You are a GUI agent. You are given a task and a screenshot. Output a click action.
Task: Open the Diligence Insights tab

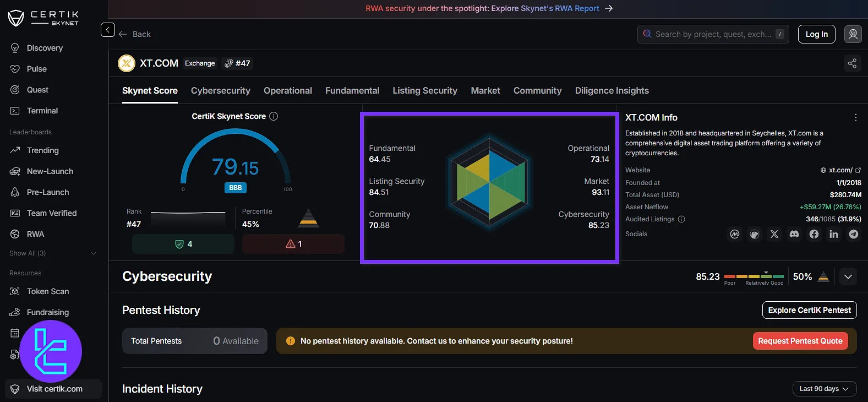pos(612,91)
